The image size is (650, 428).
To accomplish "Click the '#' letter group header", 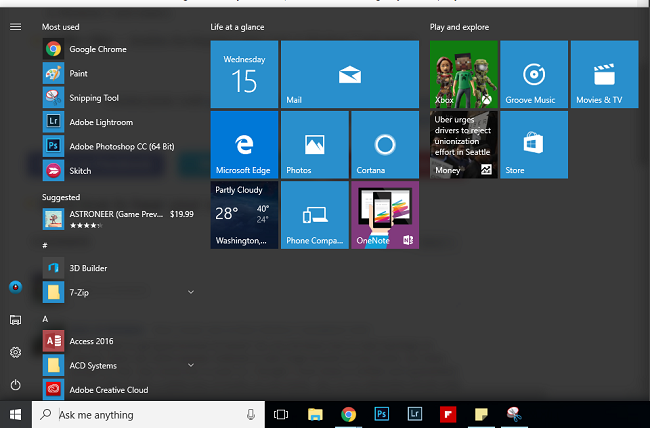I will tap(45, 246).
